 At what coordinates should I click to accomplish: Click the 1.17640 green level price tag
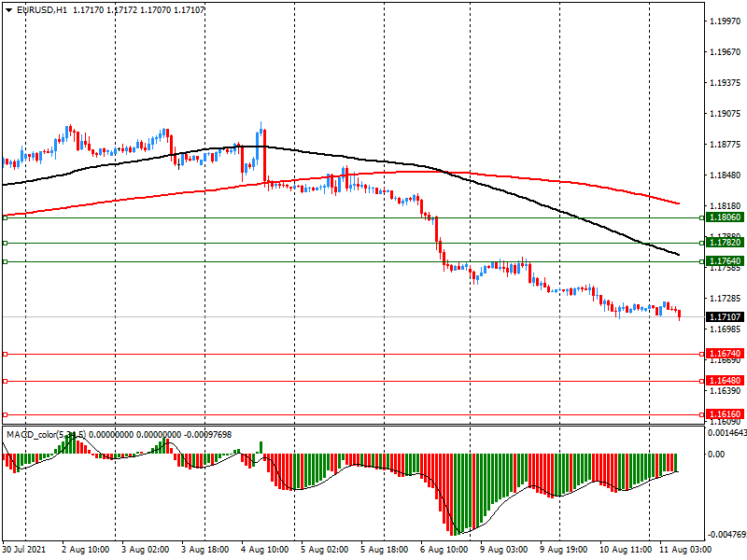tap(726, 261)
